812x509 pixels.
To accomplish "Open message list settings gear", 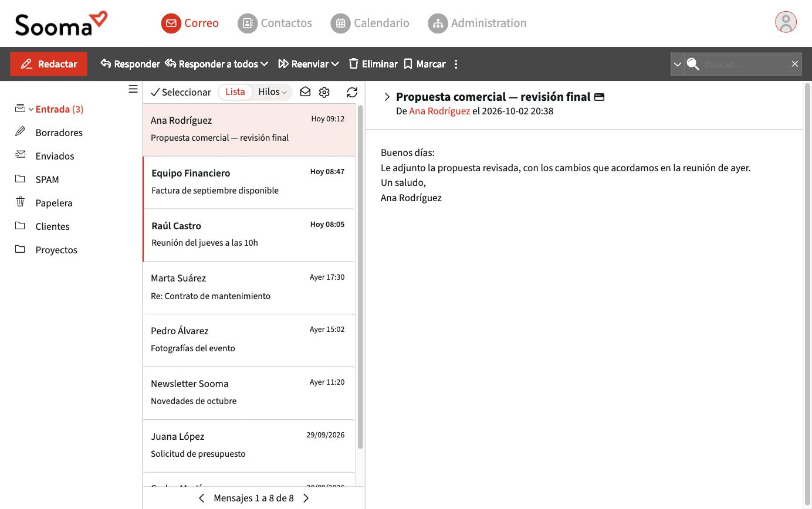I will pyautogui.click(x=324, y=92).
